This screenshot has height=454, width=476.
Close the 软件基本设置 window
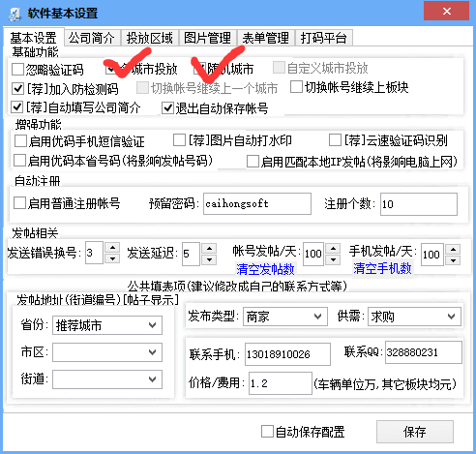tap(446, 12)
